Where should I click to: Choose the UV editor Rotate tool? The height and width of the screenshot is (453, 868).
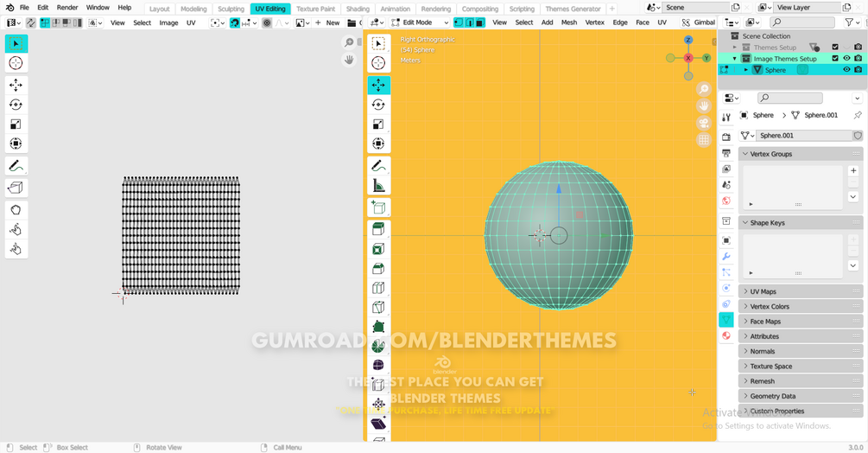point(16,105)
